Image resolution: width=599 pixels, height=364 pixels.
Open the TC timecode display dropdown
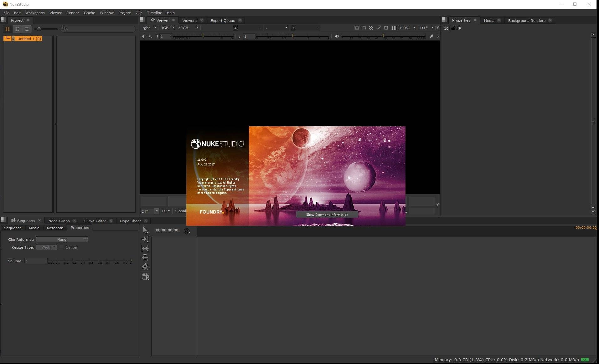point(166,211)
